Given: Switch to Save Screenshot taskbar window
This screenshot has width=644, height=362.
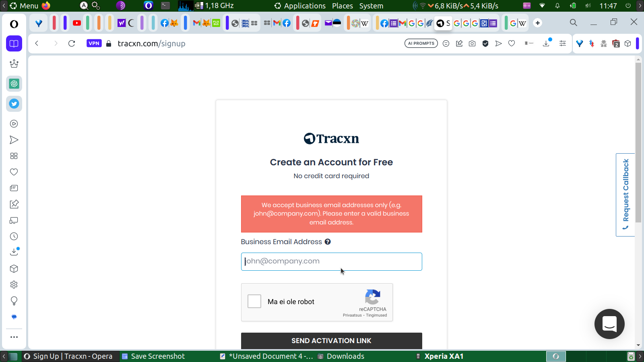Looking at the screenshot, I should pos(153,356).
